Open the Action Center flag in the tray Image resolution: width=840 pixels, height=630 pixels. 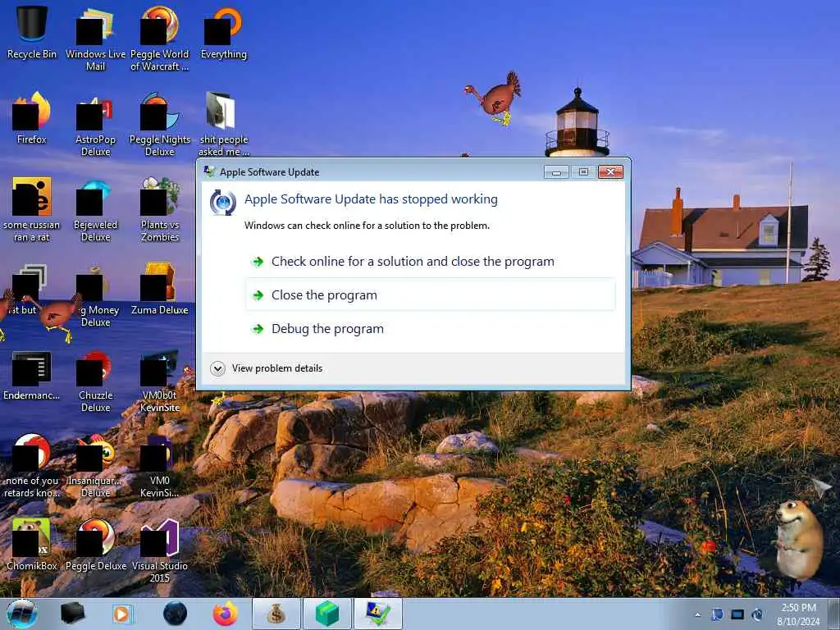[x=717, y=614]
